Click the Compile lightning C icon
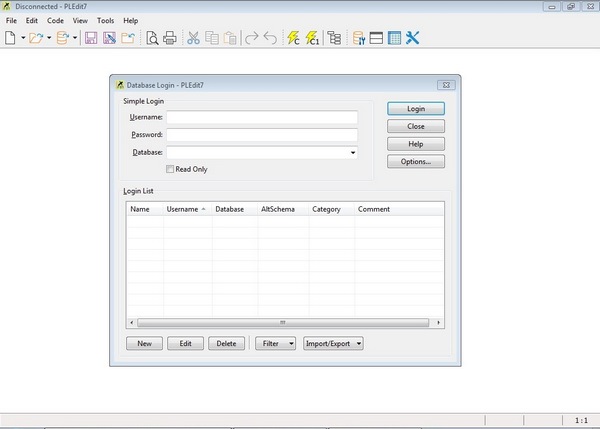 tap(293, 38)
